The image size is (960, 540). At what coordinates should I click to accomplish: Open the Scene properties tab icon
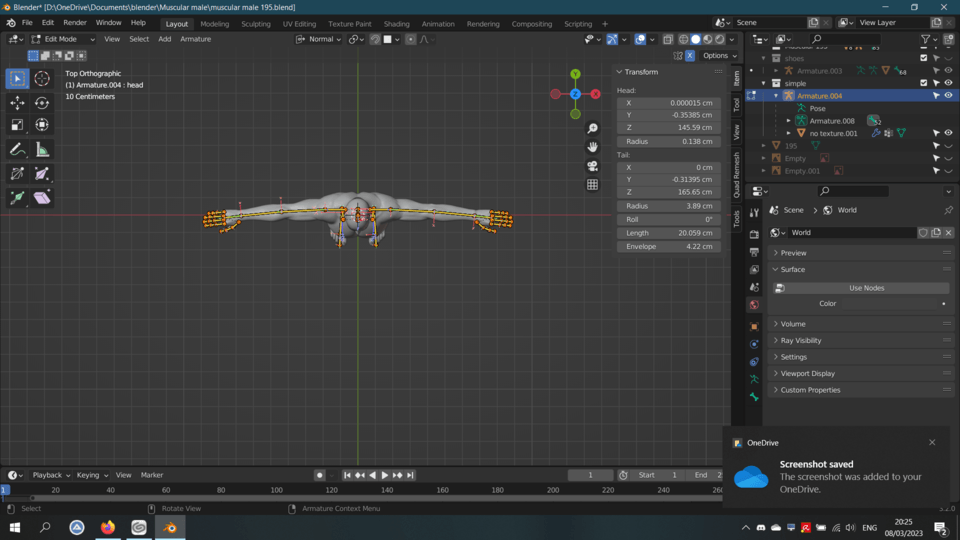(x=754, y=287)
